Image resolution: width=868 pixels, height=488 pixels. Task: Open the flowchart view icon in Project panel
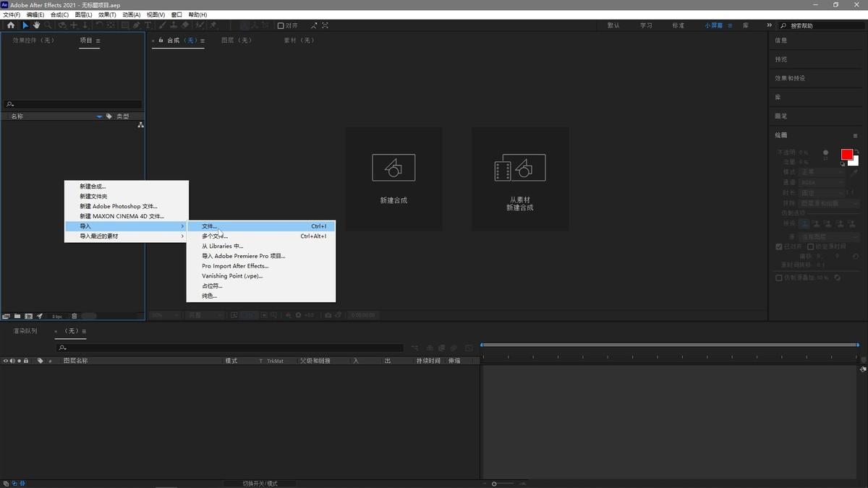(140, 125)
